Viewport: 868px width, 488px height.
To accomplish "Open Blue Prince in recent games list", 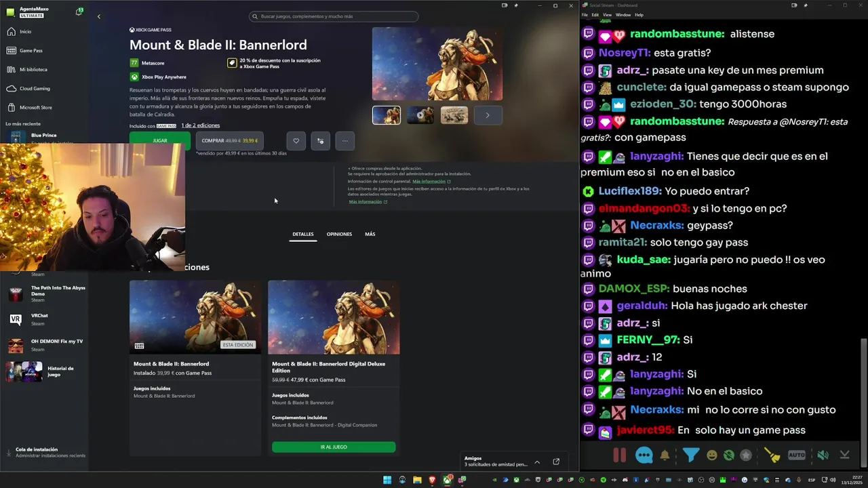I will 44,136.
